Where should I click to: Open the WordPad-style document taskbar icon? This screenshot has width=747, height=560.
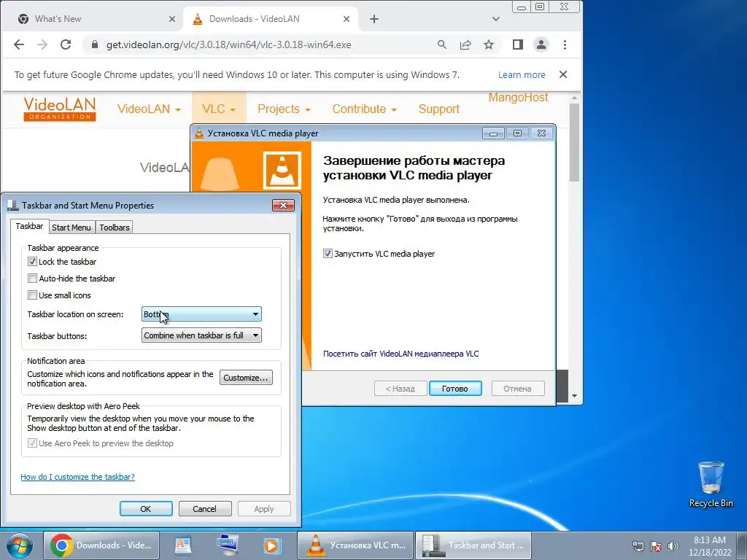click(x=183, y=545)
